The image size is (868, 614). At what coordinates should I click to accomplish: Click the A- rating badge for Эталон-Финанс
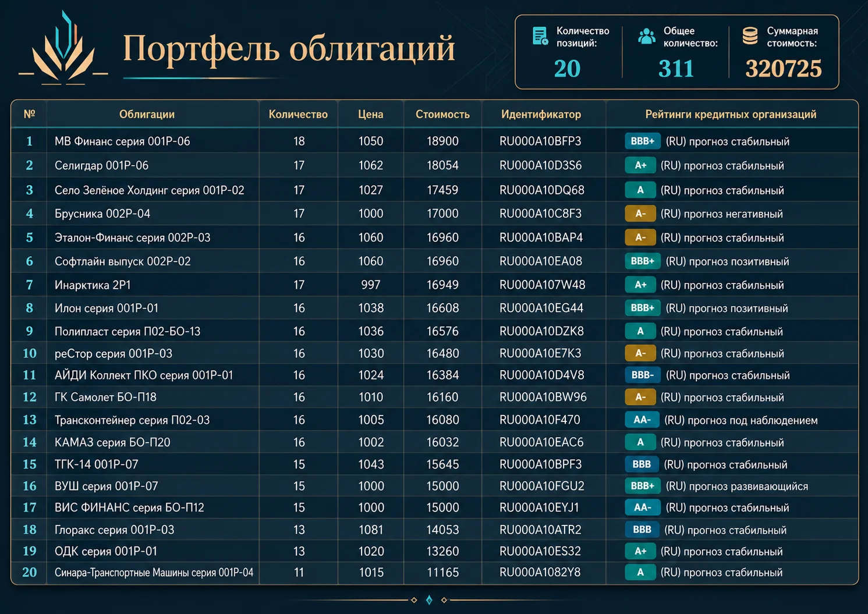click(640, 237)
